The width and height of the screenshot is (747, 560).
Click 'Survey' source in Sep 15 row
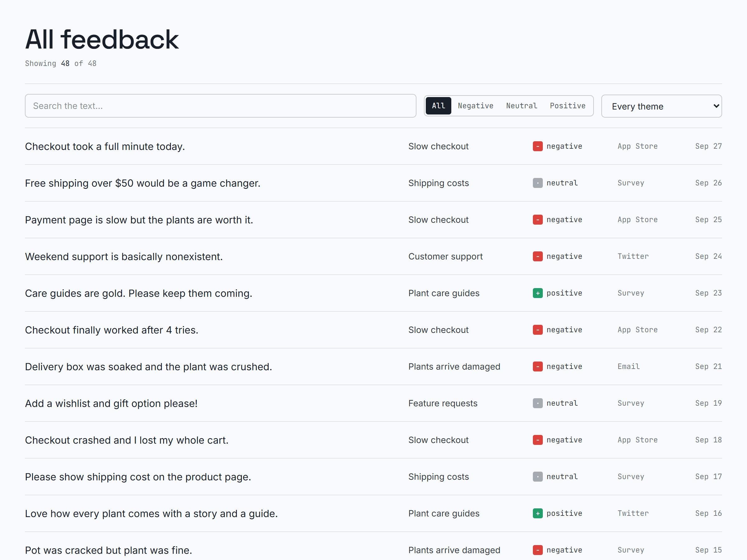coord(631,551)
